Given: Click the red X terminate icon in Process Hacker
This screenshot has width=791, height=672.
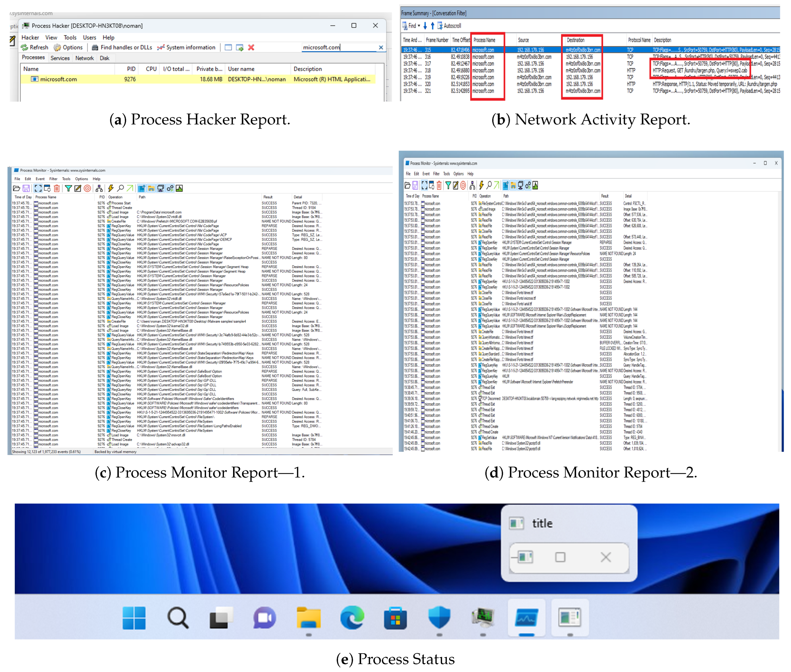Looking at the screenshot, I should pyautogui.click(x=251, y=48).
